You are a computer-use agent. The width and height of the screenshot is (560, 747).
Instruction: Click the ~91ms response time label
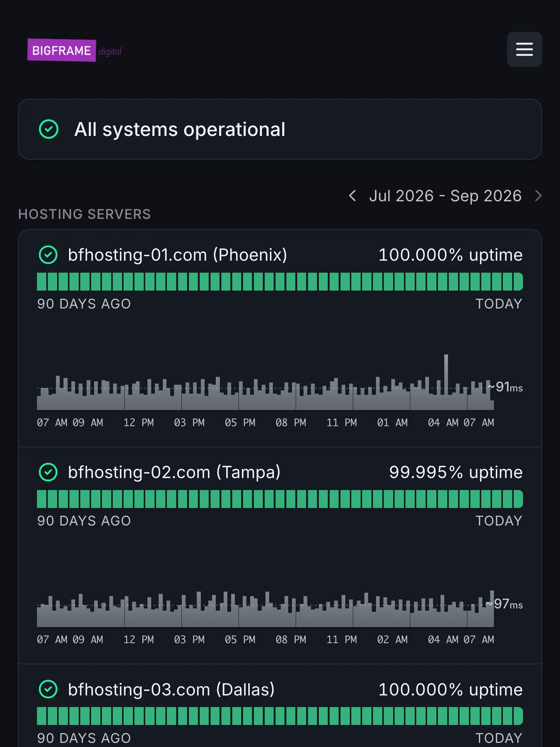[x=505, y=387]
